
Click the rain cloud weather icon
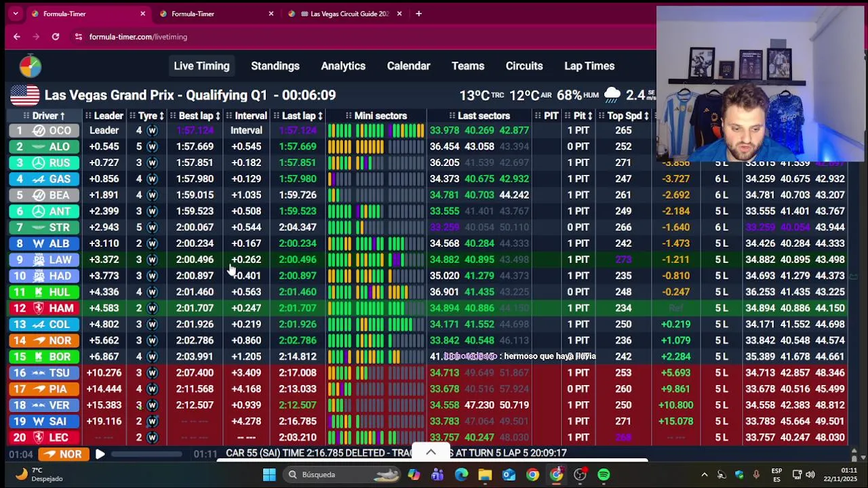(612, 95)
